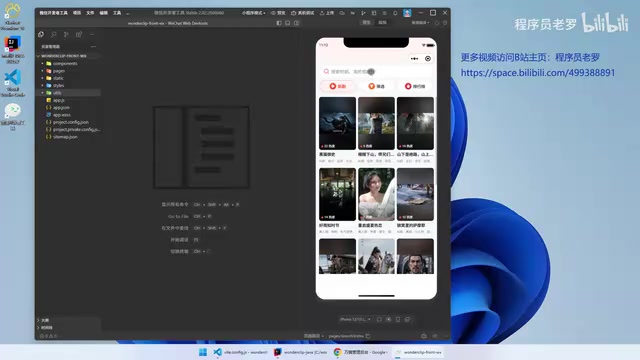640x360 pixels.
Task: Open Visual Studio Code shortcut on the desktop
Action: (x=13, y=83)
